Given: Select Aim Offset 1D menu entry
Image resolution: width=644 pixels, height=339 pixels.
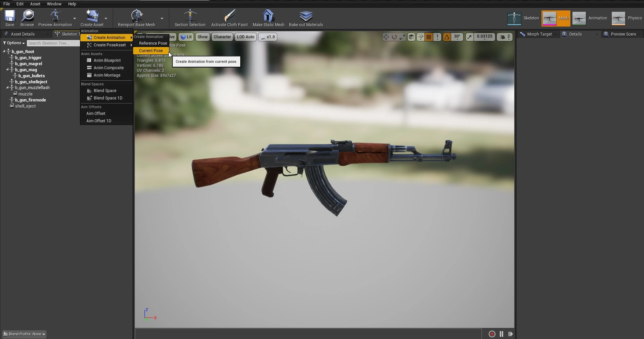Looking at the screenshot, I should 107,121.
